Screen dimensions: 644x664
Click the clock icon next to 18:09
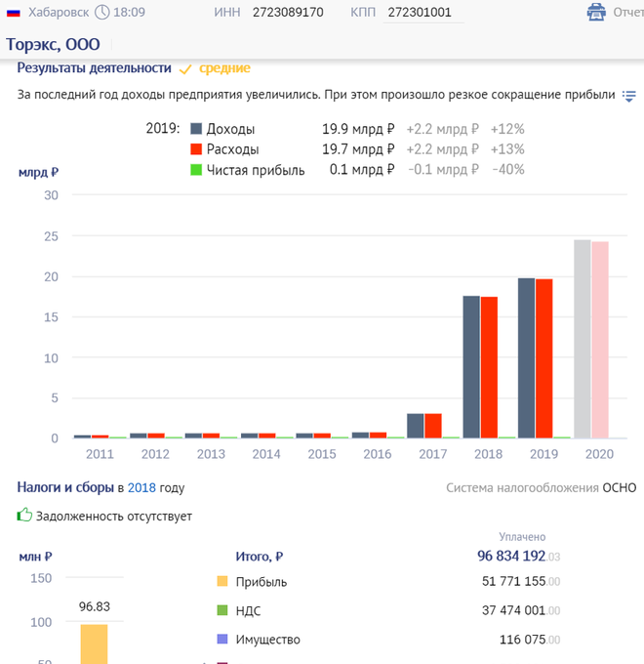pyautogui.click(x=102, y=12)
